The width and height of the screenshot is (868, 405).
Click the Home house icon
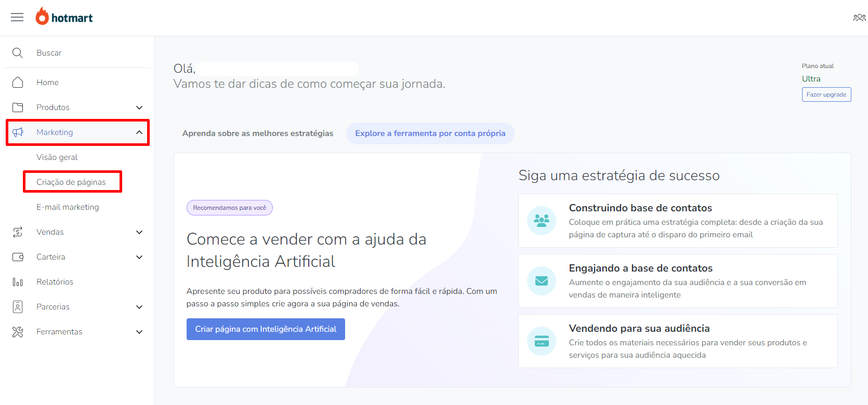coord(18,83)
